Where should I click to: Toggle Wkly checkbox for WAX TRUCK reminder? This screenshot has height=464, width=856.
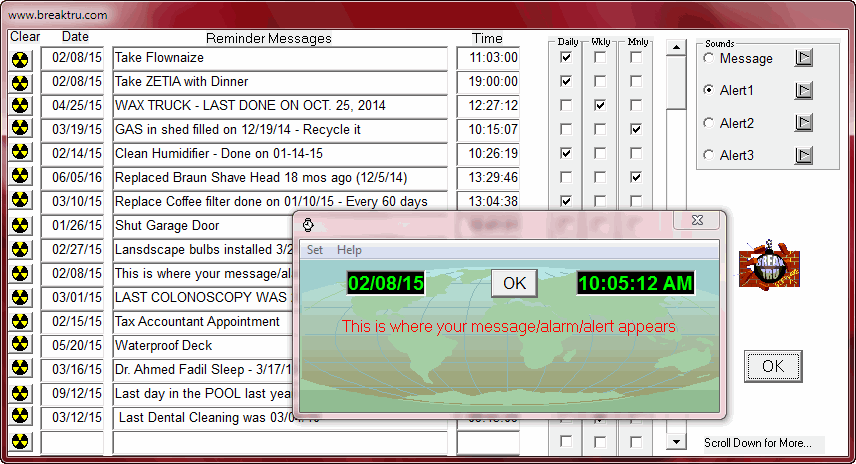[x=599, y=105]
